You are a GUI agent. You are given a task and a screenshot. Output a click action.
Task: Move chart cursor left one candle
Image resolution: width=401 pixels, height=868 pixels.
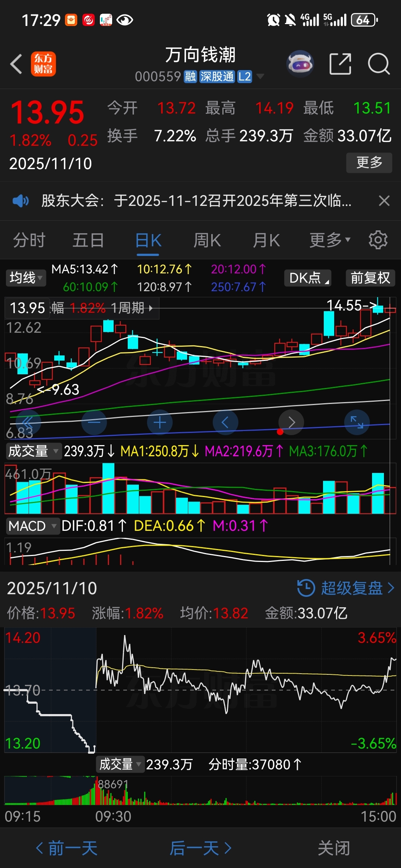point(225,422)
